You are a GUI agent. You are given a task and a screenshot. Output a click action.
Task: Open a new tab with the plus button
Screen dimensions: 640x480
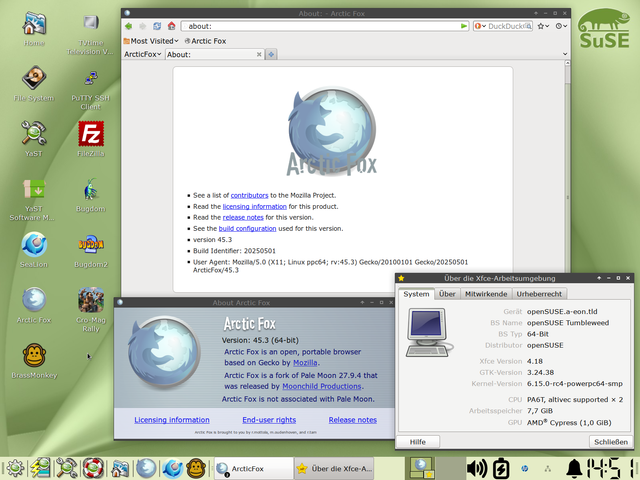271,54
